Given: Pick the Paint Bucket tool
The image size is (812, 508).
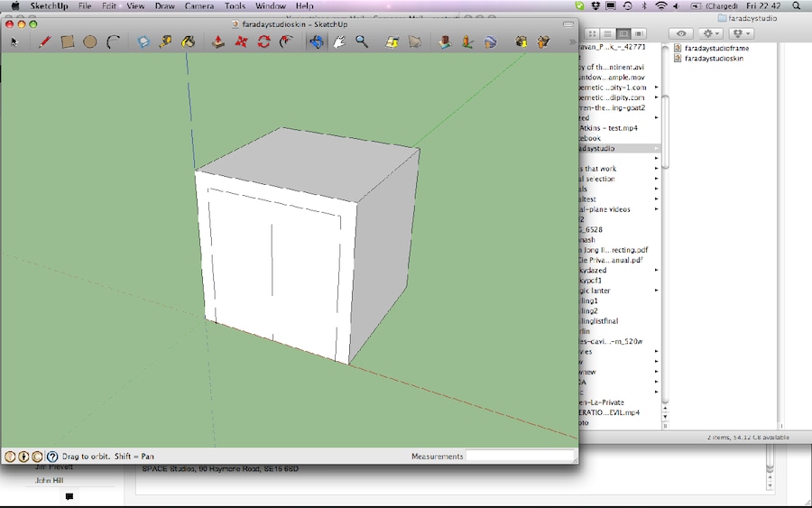Looking at the screenshot, I should click(x=188, y=42).
